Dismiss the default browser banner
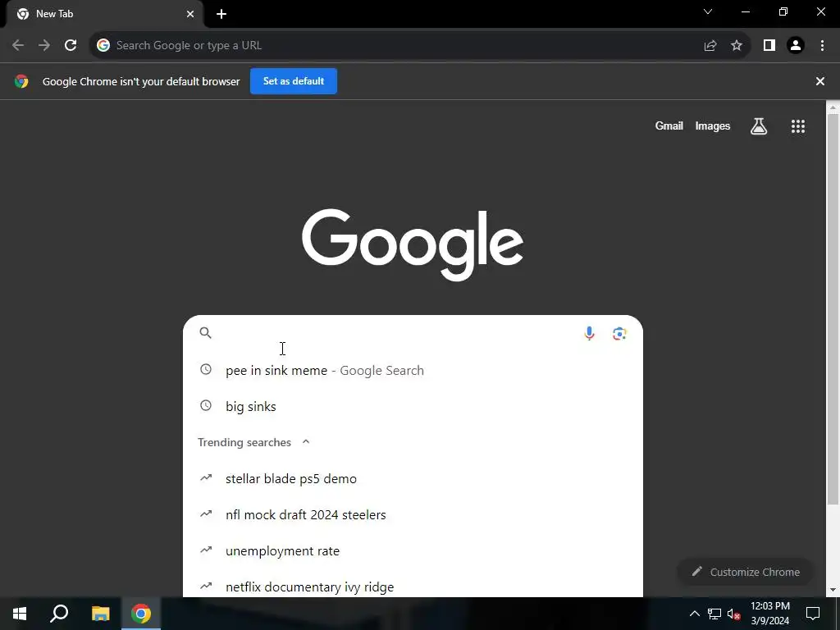The image size is (840, 630). coord(820,81)
